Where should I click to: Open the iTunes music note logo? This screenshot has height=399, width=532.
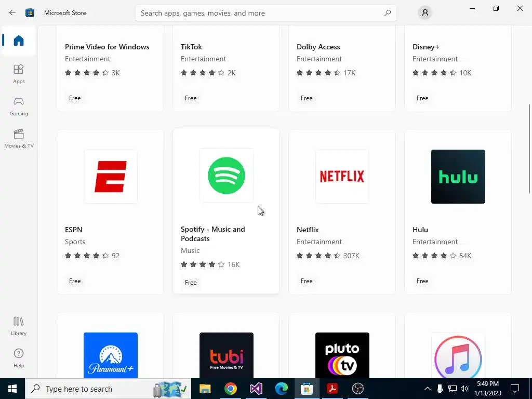tap(458, 355)
